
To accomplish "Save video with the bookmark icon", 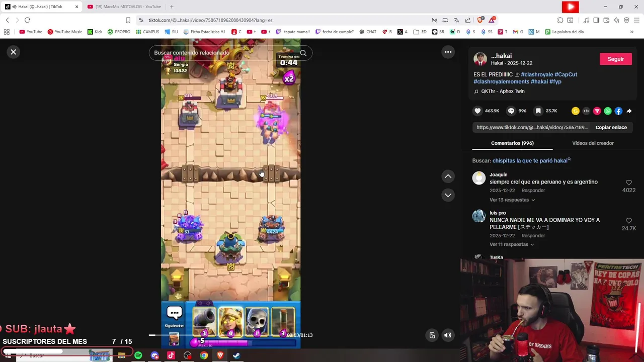I will [x=538, y=111].
